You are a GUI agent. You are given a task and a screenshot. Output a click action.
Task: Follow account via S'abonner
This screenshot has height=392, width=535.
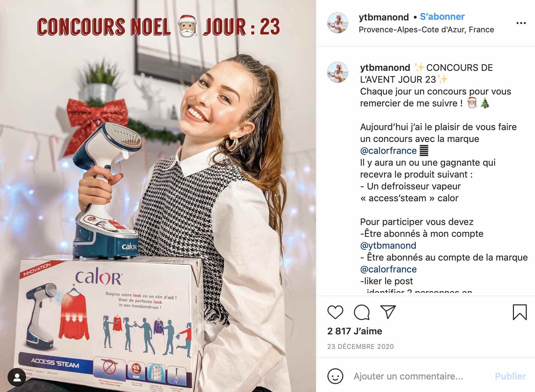442,16
